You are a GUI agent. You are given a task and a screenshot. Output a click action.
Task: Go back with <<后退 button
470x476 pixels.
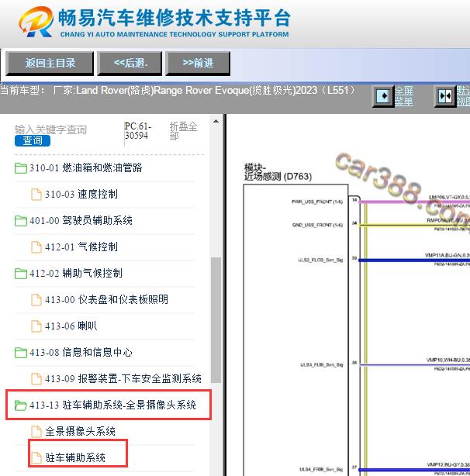click(x=130, y=63)
